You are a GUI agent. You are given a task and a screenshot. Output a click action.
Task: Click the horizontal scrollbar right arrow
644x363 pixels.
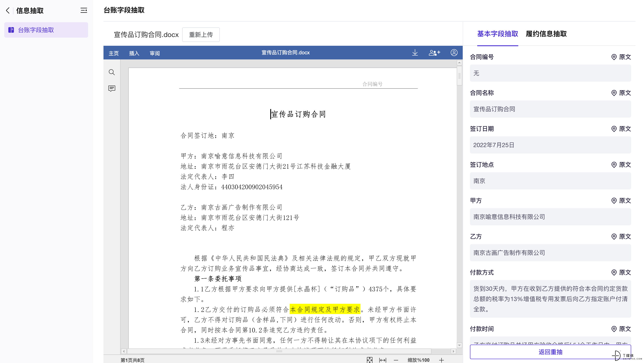click(x=453, y=351)
